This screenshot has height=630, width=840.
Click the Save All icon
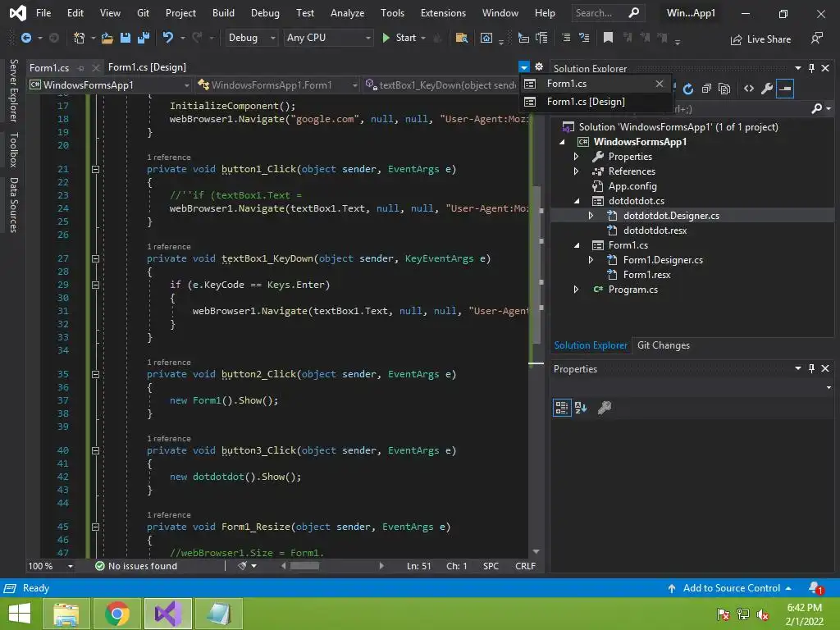click(144, 38)
